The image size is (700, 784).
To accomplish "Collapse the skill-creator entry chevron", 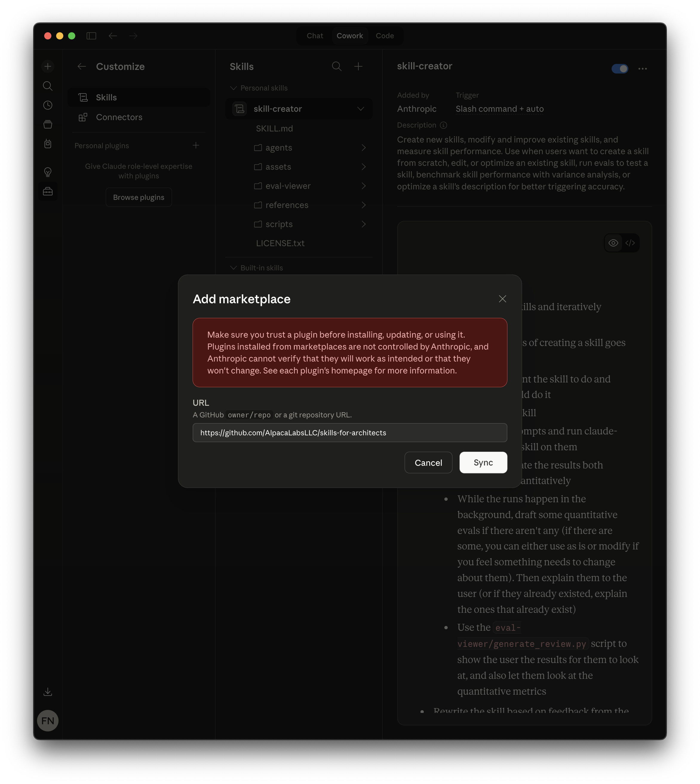I will [x=361, y=108].
